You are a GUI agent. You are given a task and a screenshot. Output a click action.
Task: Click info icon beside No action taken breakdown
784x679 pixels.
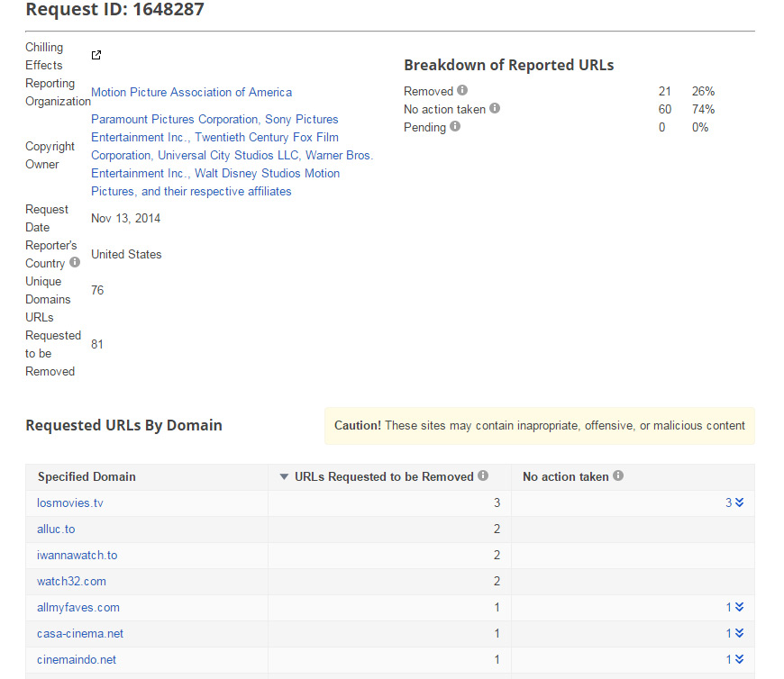(495, 109)
